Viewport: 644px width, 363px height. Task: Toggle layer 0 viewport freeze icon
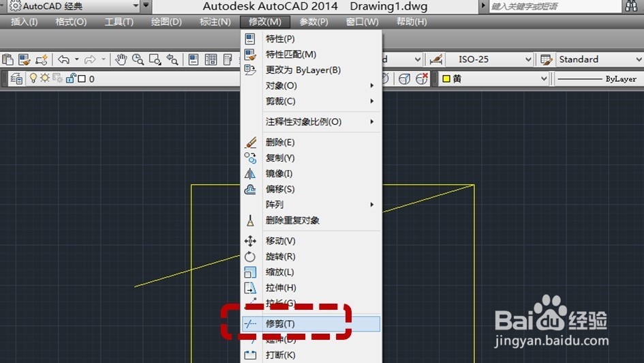tap(57, 78)
